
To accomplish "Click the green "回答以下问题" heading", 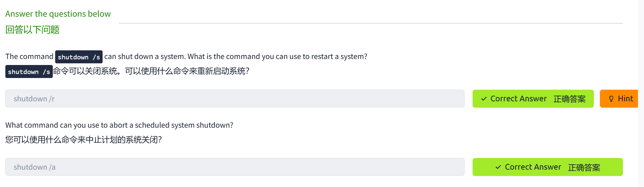I will tap(32, 30).
